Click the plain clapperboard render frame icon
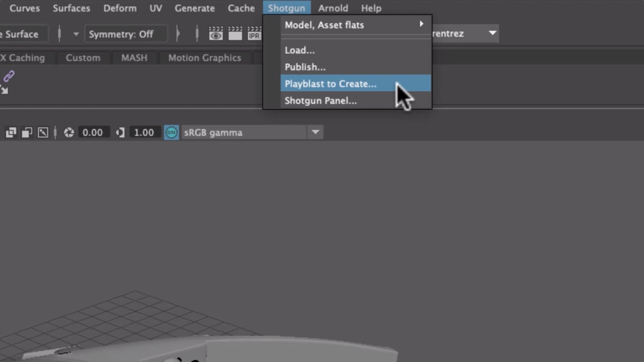This screenshot has width=644, height=362. click(x=235, y=34)
